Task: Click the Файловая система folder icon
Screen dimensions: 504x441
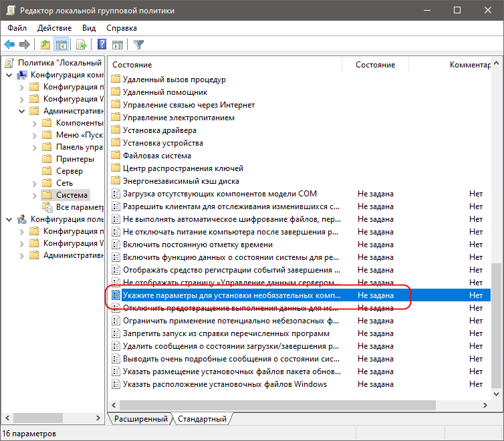Action: point(116,155)
